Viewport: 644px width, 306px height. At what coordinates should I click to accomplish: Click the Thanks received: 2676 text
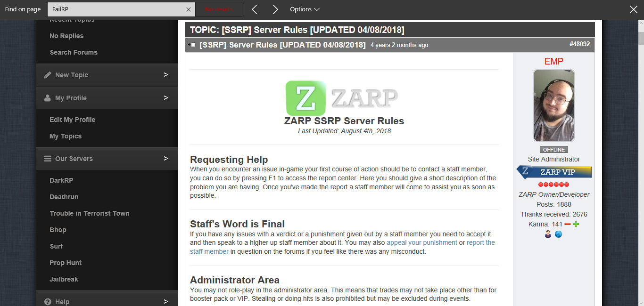coord(554,214)
